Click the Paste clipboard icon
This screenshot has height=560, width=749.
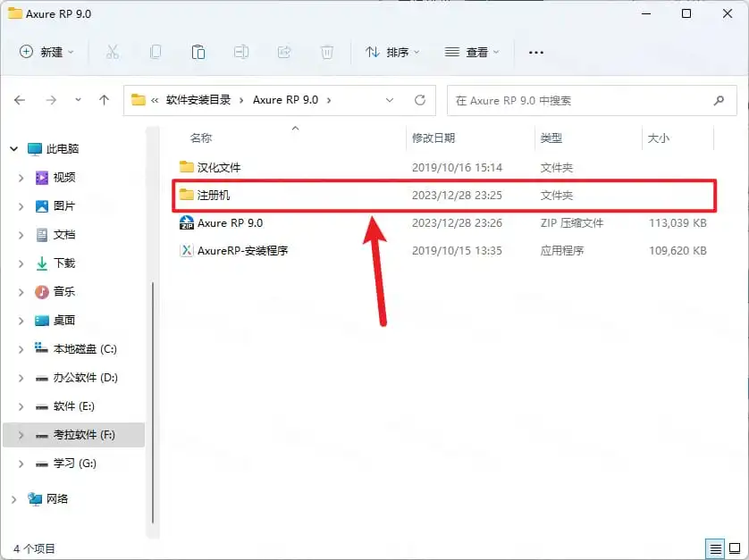198,52
